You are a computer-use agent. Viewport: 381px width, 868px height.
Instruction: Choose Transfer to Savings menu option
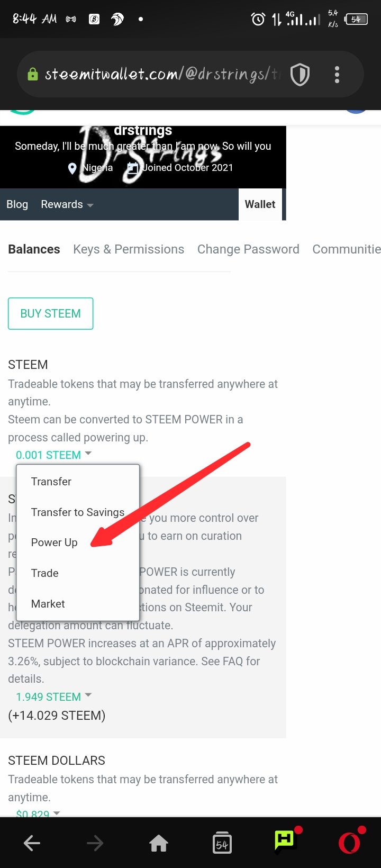coord(78,512)
